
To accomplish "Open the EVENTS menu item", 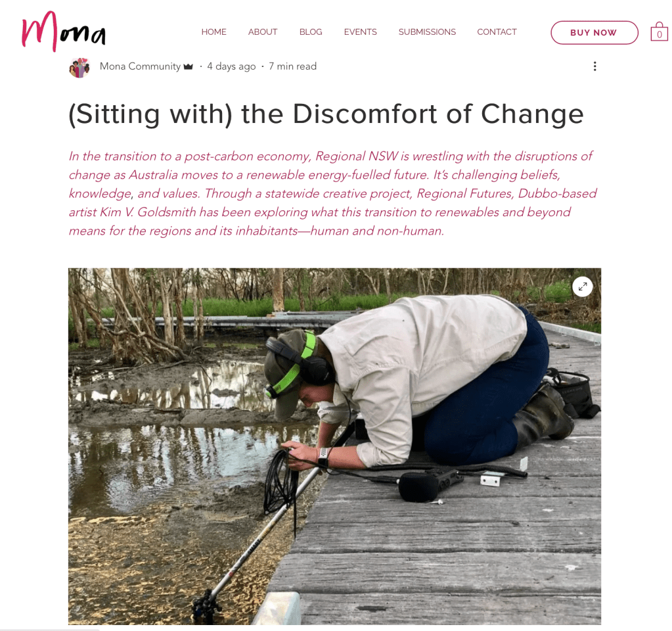I will coord(361,32).
